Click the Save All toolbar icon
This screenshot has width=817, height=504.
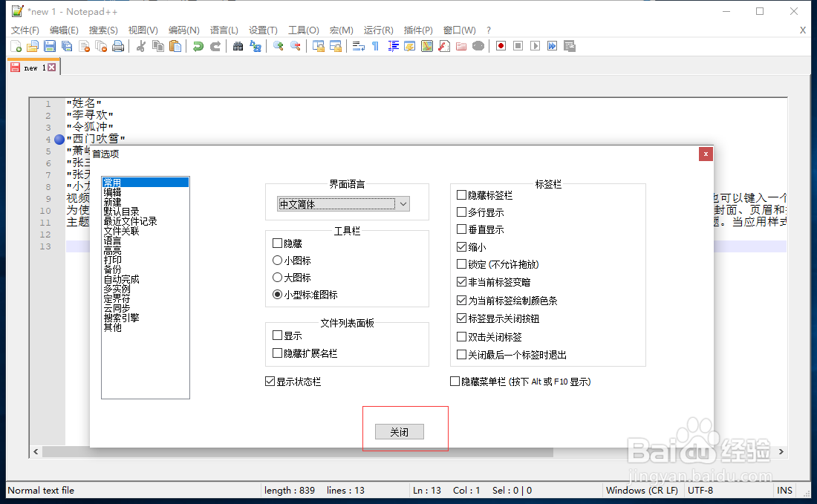coord(67,46)
